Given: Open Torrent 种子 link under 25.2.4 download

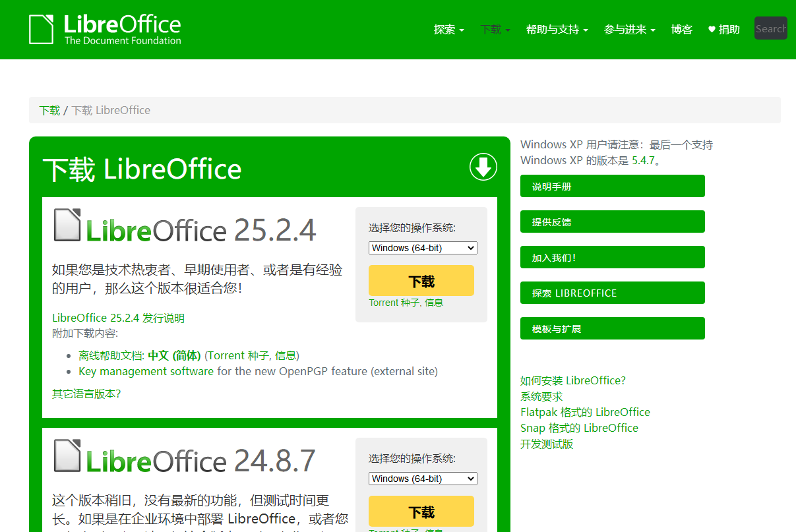Looking at the screenshot, I should [394, 303].
